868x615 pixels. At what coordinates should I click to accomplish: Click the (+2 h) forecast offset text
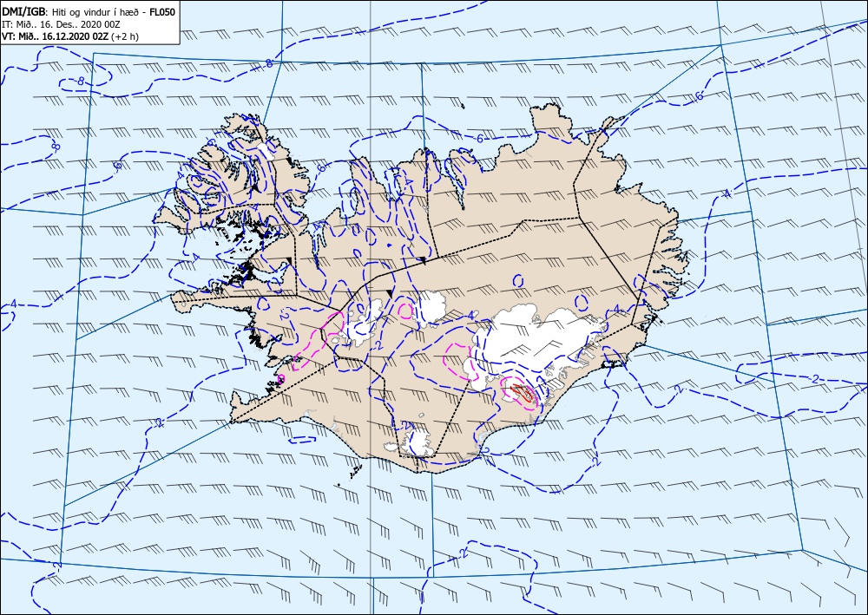[125, 36]
